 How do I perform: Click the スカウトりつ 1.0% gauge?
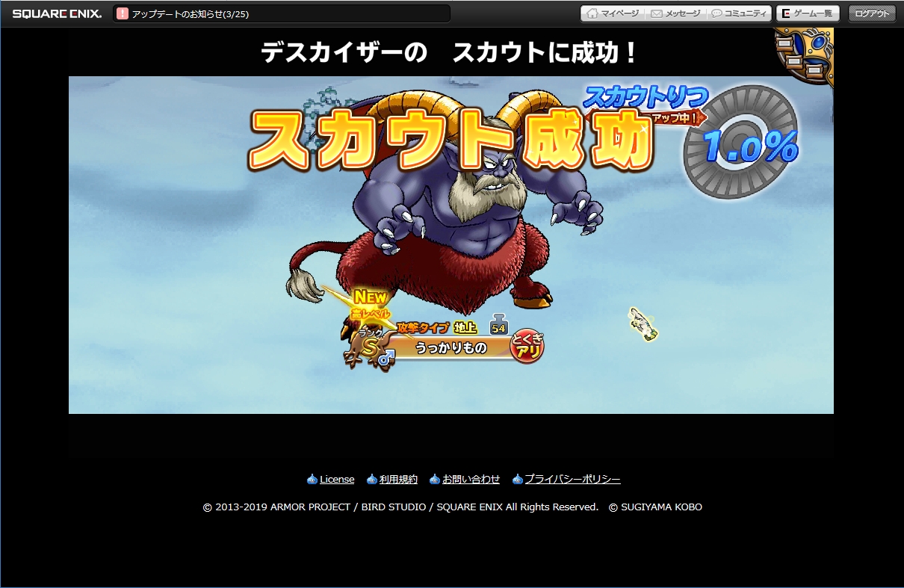pyautogui.click(x=740, y=143)
